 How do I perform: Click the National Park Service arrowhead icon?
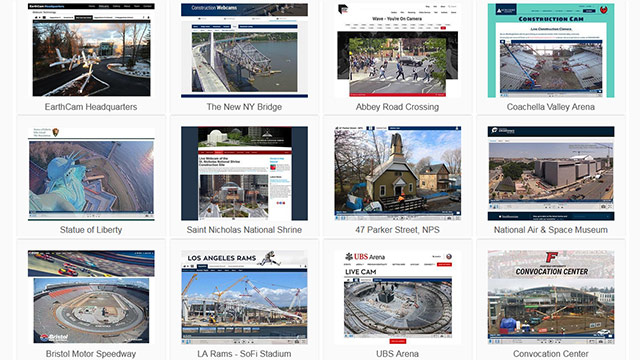56,132
